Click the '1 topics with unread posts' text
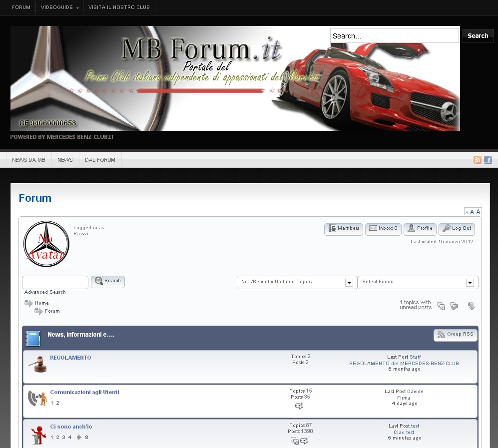498x448 pixels. click(416, 305)
